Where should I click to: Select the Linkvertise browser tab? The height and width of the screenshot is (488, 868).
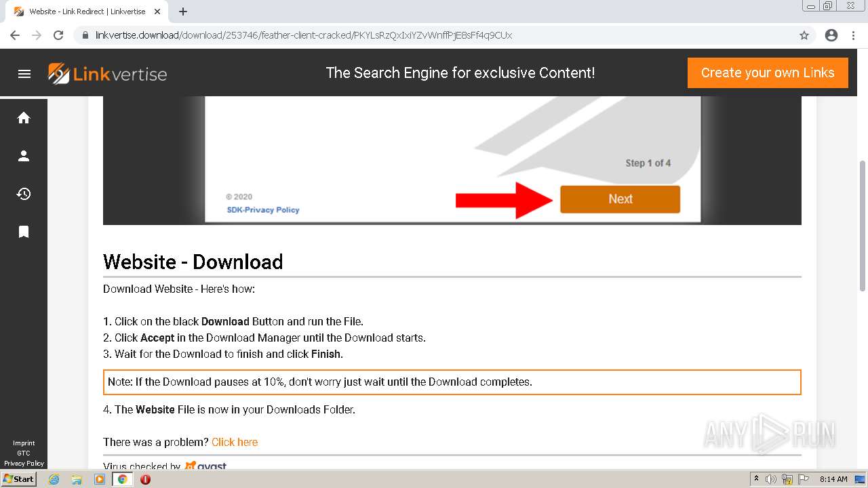88,12
